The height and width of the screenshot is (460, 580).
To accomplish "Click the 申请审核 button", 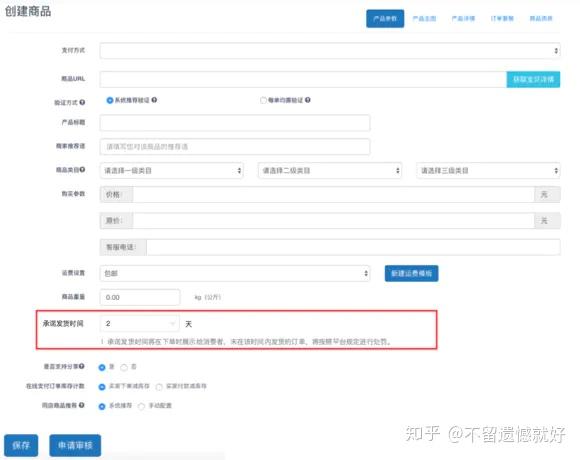I will coord(75,445).
